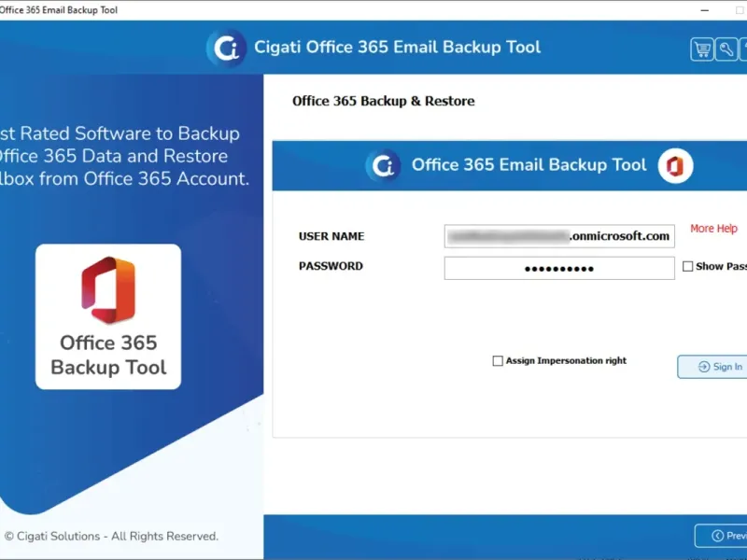Viewport: 747px width, 560px height.
Task: Click the Cigati Office 365 Email Backup Tool title
Action: 398,48
